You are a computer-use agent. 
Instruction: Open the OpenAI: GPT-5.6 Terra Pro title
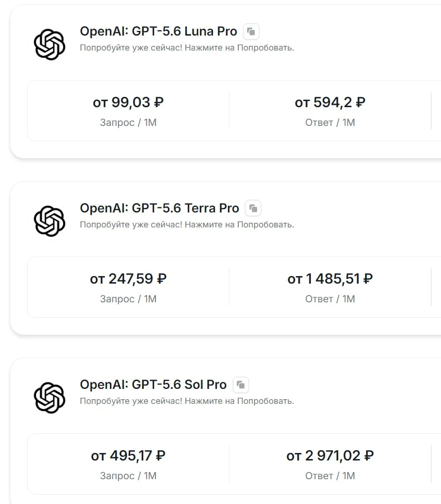(x=159, y=208)
